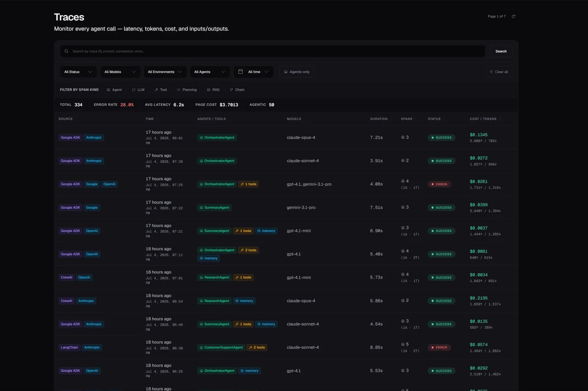Click the Clear all filters button
The height and width of the screenshot is (391, 588).
pos(499,72)
